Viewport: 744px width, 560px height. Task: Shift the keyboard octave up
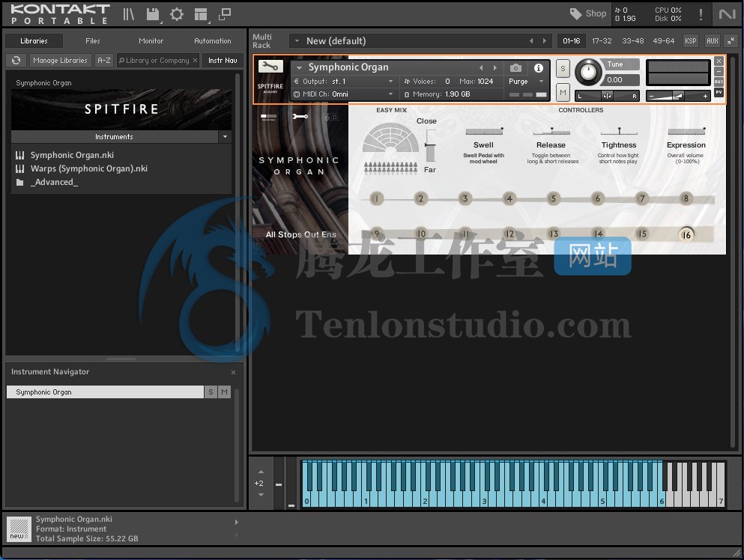(x=261, y=472)
